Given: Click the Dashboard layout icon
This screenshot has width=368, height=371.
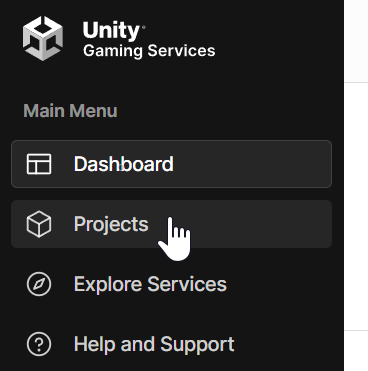Looking at the screenshot, I should click(39, 164).
